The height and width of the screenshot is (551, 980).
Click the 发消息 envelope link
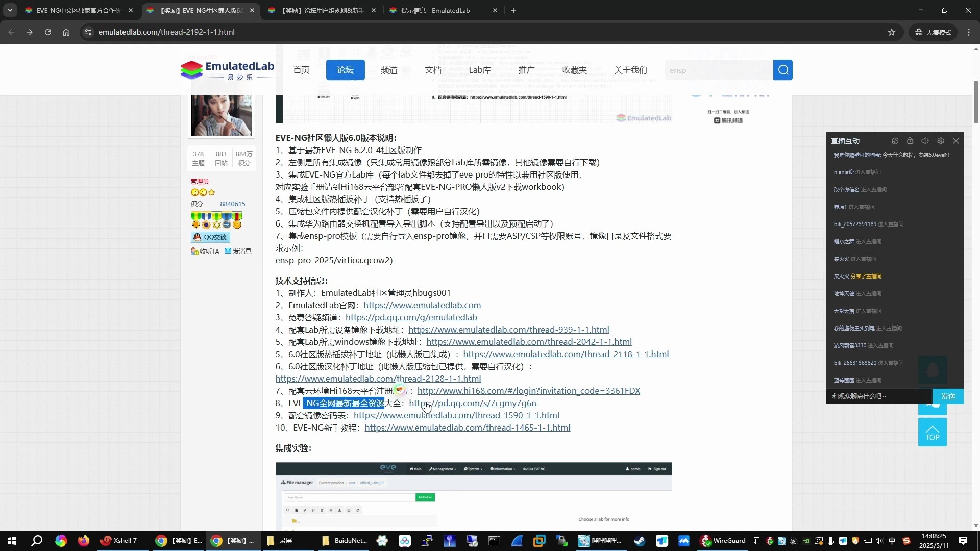point(238,251)
